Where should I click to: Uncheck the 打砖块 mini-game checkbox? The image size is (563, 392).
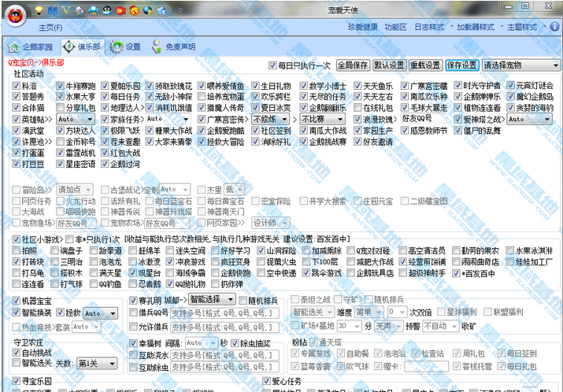[16, 261]
